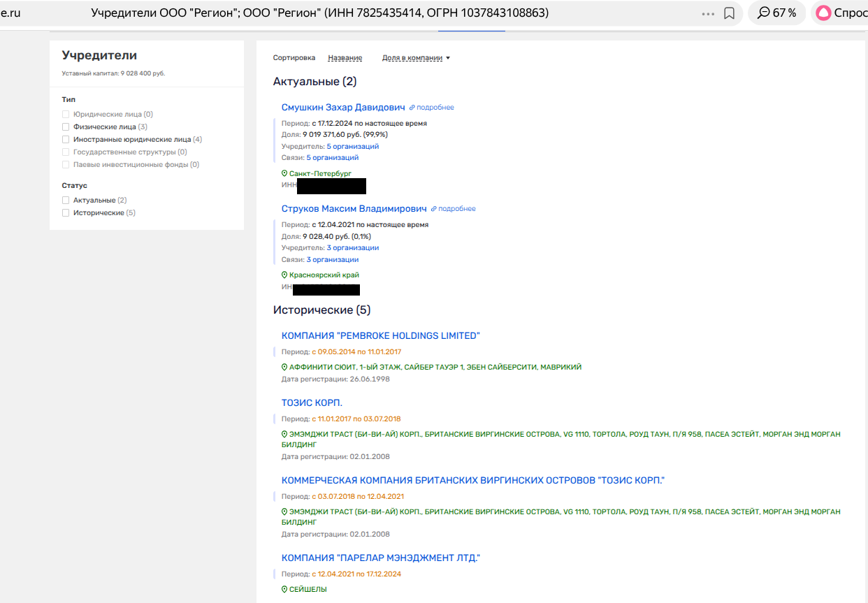Click 3 организации link next to Связи
868x603 pixels.
tap(332, 260)
